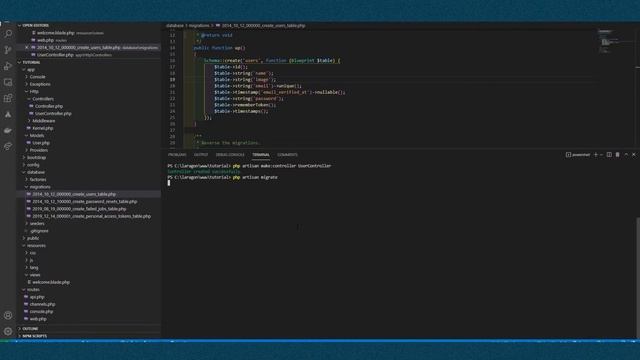Open the Remote Explorer view
Screen dimensions: 640x360
pyautogui.click(x=8, y=82)
